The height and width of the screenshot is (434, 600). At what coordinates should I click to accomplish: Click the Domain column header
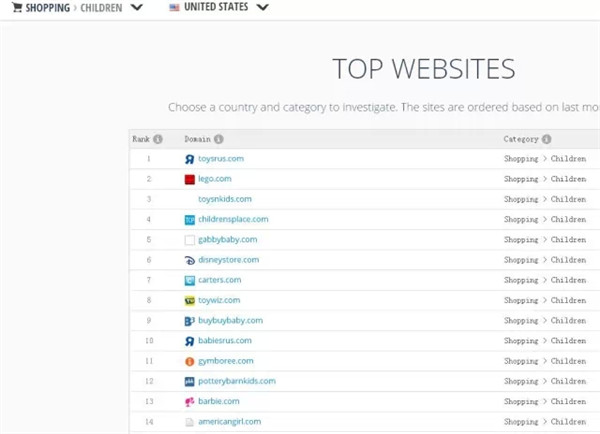coord(197,139)
